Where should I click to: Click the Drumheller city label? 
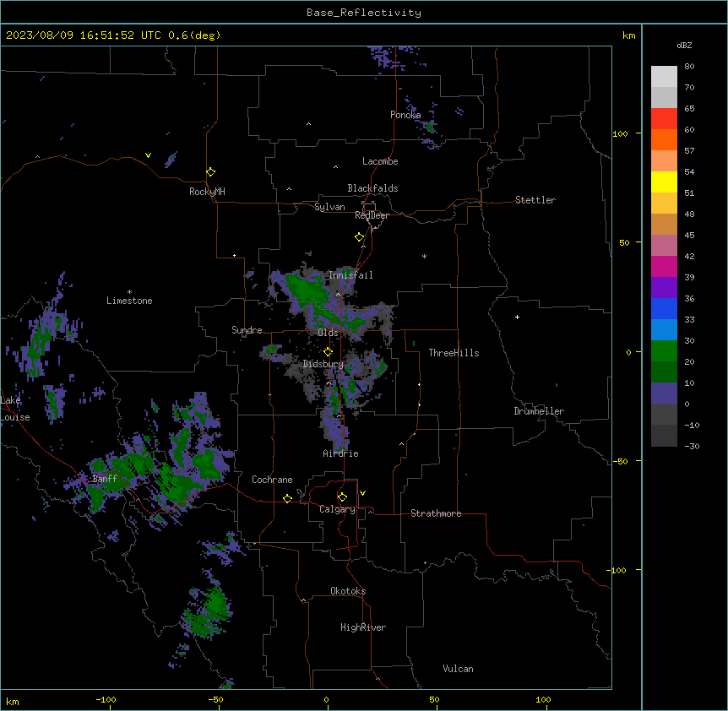click(539, 411)
